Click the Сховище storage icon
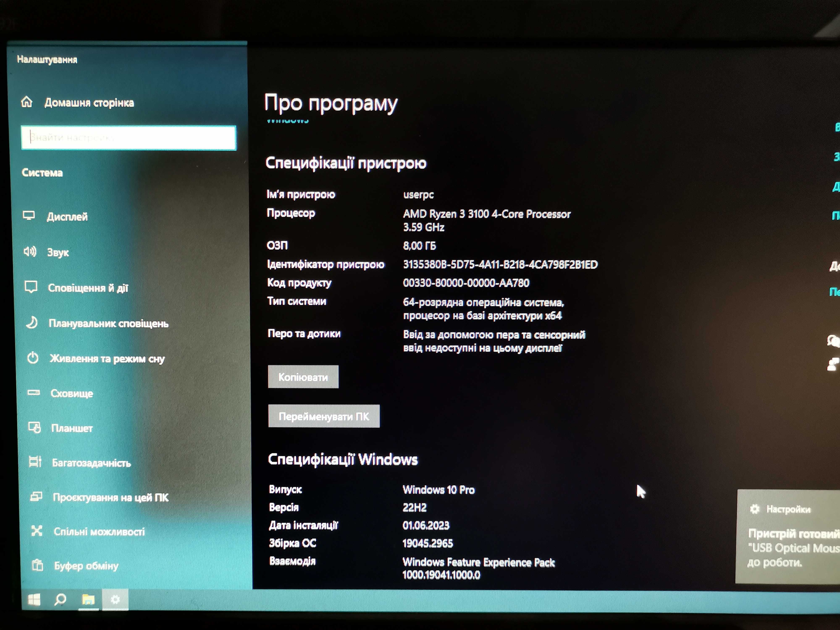 (x=34, y=393)
